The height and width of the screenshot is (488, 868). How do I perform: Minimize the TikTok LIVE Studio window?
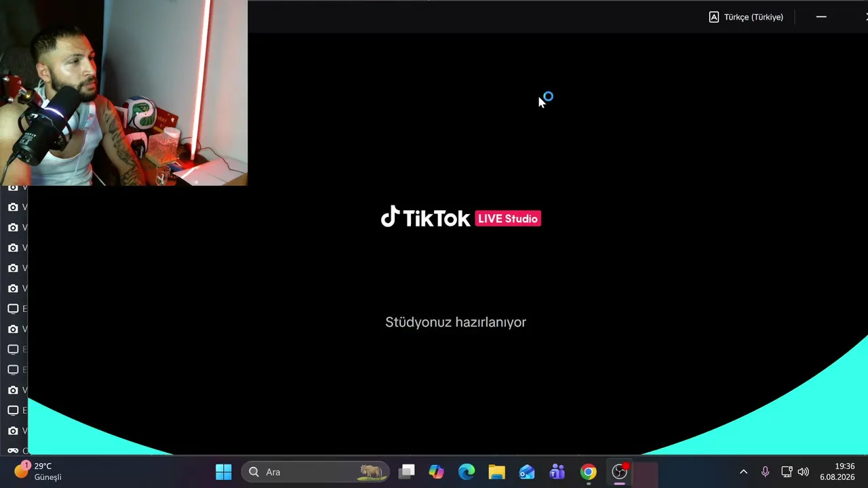pos(821,17)
